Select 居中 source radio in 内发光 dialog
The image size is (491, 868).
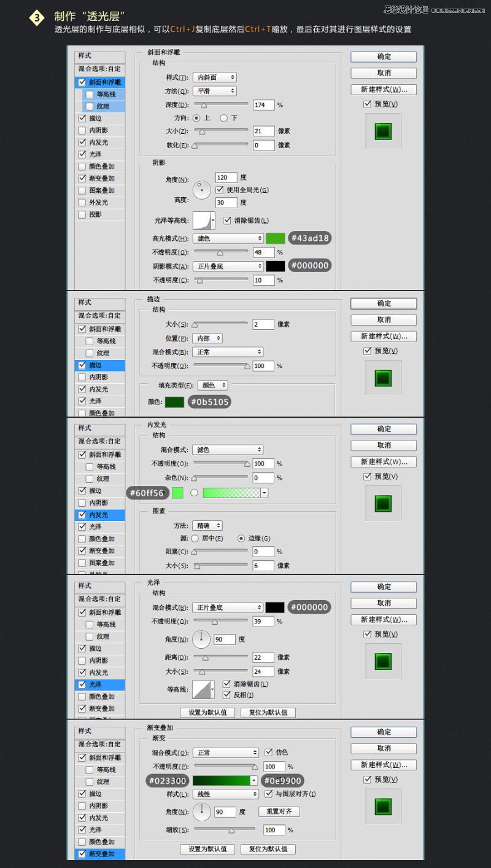click(195, 538)
